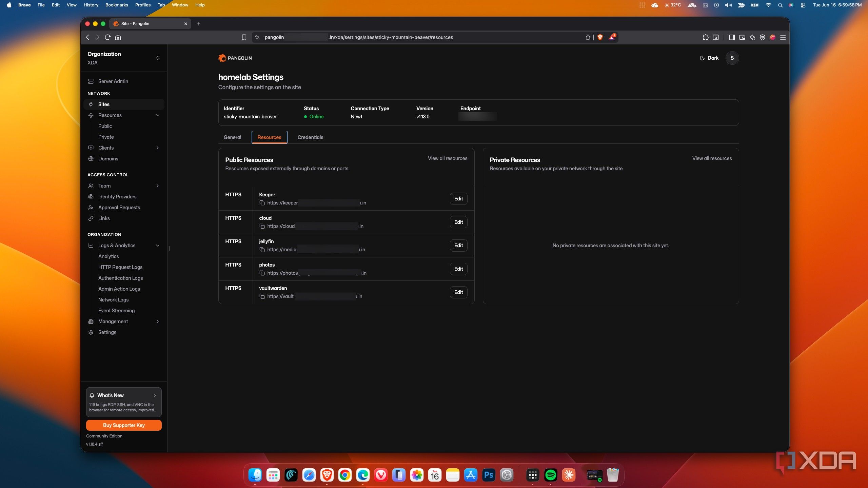The width and height of the screenshot is (868, 488).
Task: Click the bookmark icon beside the address bar
Action: [244, 37]
